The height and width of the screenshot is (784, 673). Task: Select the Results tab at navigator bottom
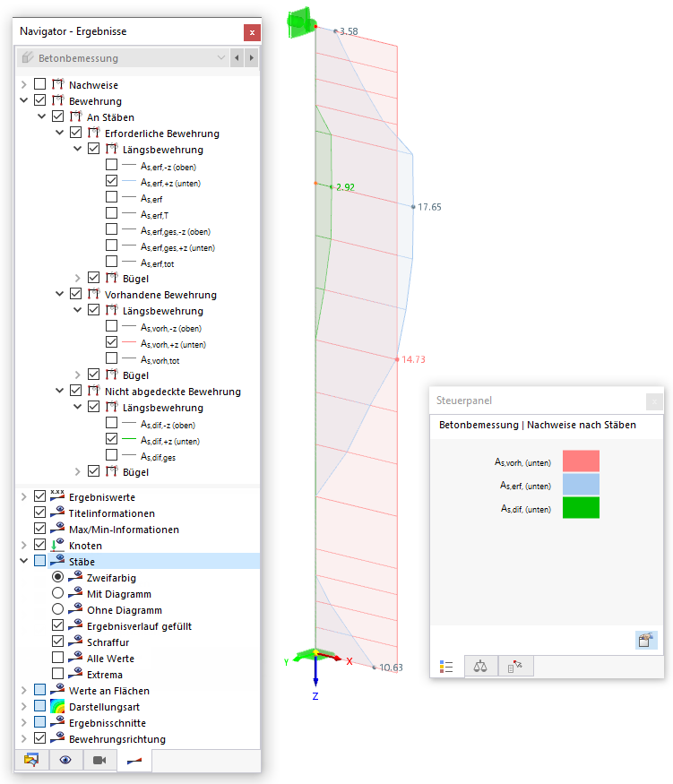click(134, 761)
